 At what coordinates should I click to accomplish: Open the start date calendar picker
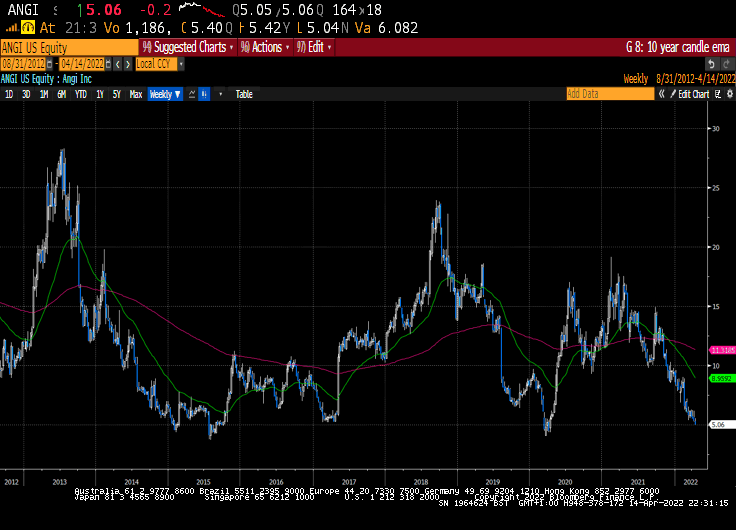pos(50,64)
